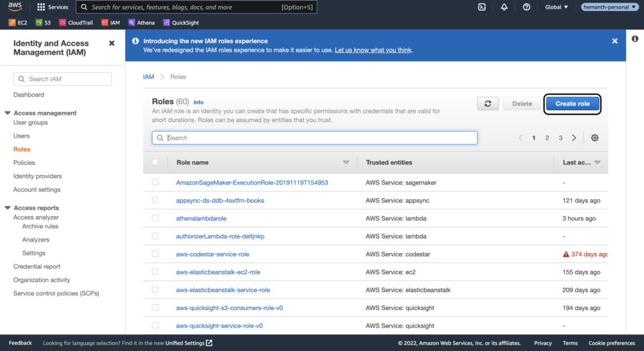644x351 pixels.
Task: Open Identity providers in sidebar
Action: click(38, 177)
